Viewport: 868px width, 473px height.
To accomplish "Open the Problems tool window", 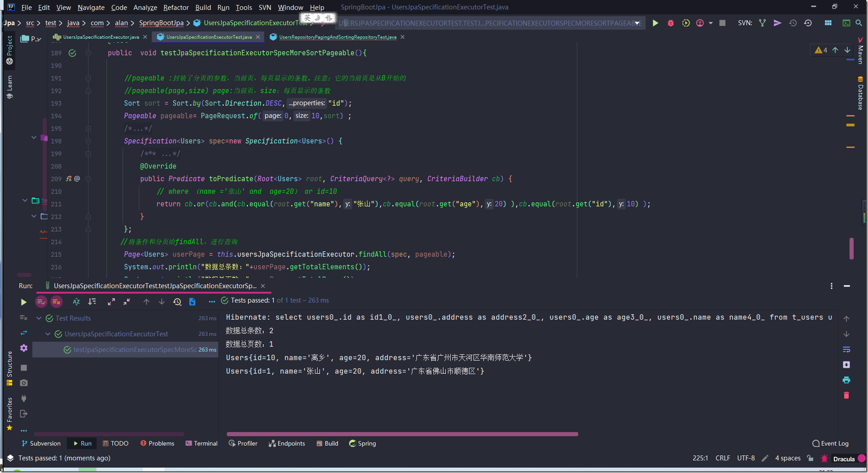I will pyautogui.click(x=157, y=443).
